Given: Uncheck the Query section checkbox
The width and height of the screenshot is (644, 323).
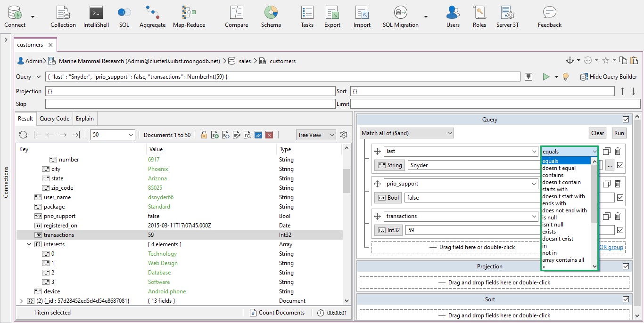Looking at the screenshot, I should point(626,120).
